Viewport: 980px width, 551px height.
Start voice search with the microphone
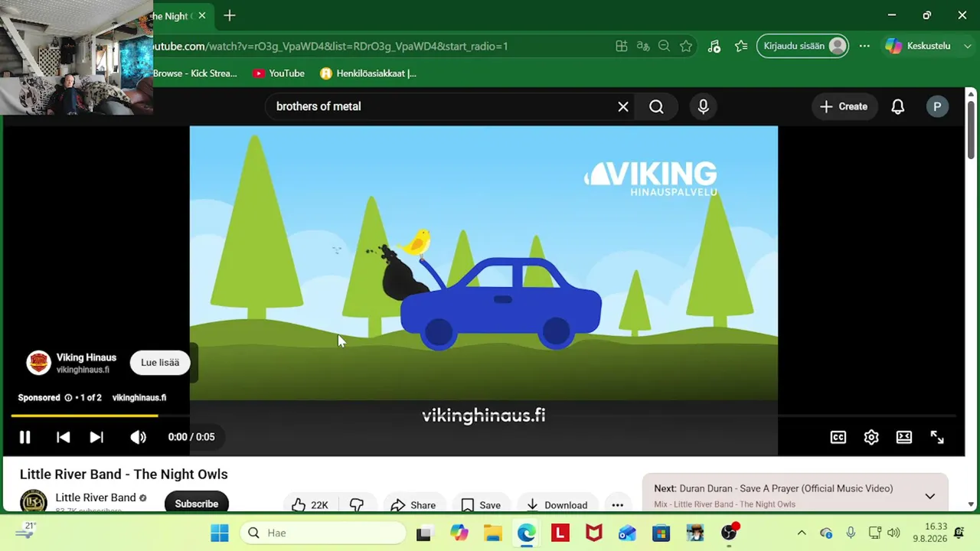pyautogui.click(x=704, y=106)
